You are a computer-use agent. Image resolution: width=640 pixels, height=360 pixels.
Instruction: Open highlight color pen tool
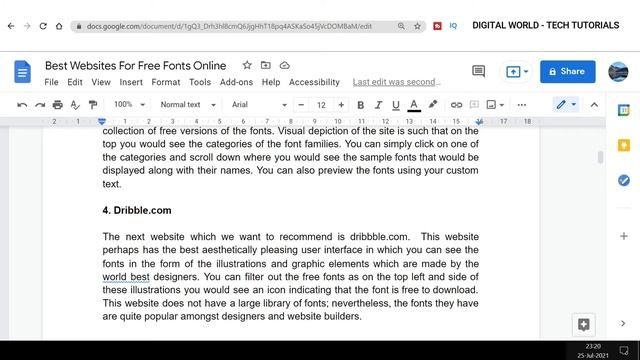[433, 104]
